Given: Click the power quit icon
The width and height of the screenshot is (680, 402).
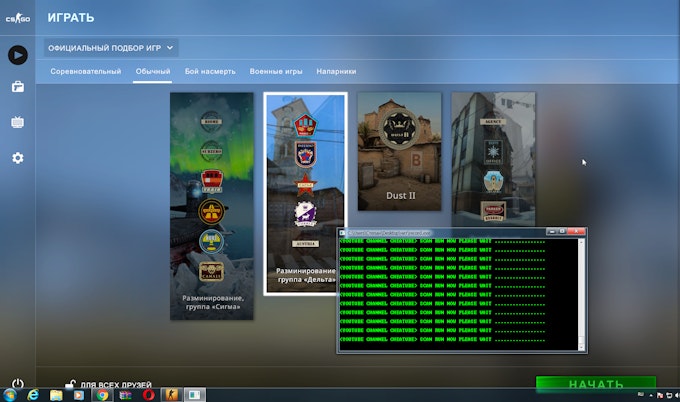Looking at the screenshot, I should pos(18,383).
